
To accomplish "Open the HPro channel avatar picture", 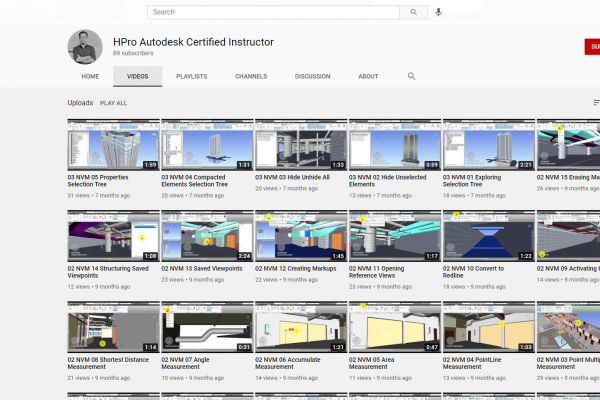I will [85, 46].
